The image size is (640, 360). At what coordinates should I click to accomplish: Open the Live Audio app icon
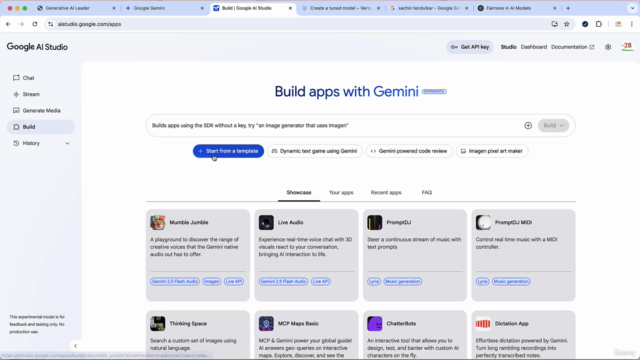tap(266, 222)
